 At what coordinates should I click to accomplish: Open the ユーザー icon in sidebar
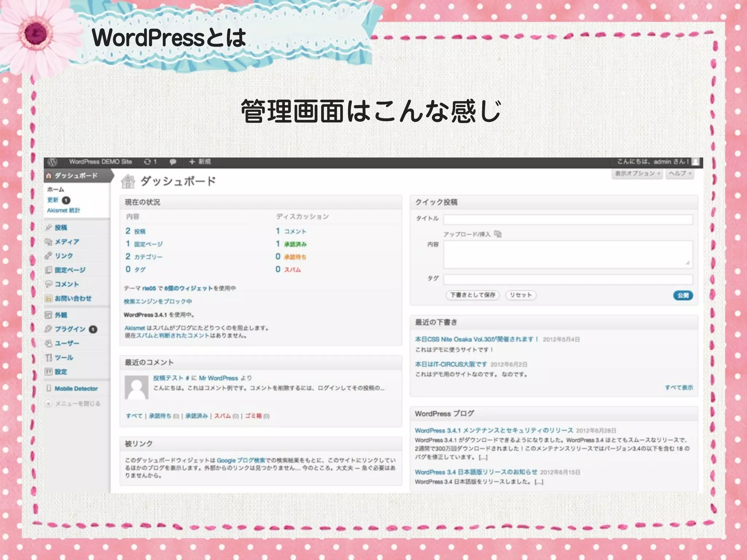[49, 343]
